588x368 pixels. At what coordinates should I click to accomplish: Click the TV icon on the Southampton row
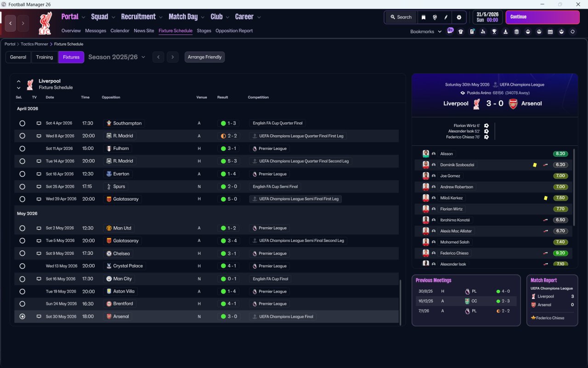tap(39, 123)
